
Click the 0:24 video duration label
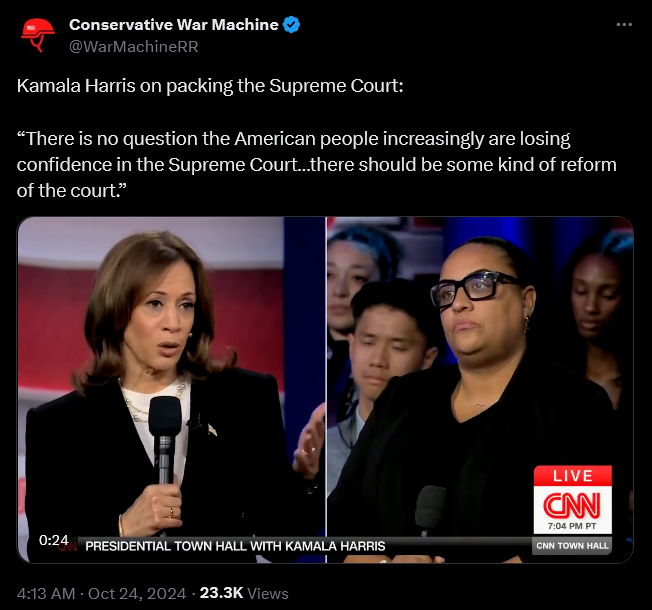point(54,540)
